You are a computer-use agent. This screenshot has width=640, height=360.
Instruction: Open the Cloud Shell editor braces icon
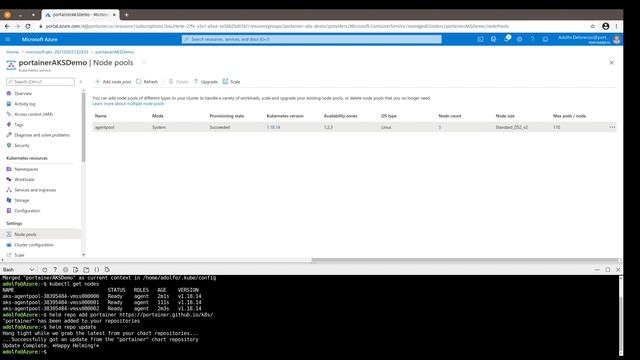[x=97, y=269]
